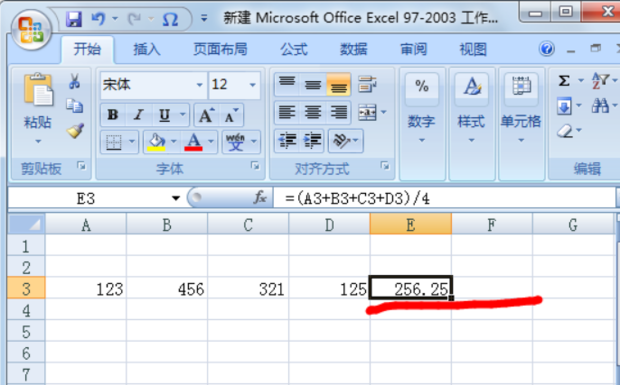Set bottom vertical alignment

(x=338, y=84)
